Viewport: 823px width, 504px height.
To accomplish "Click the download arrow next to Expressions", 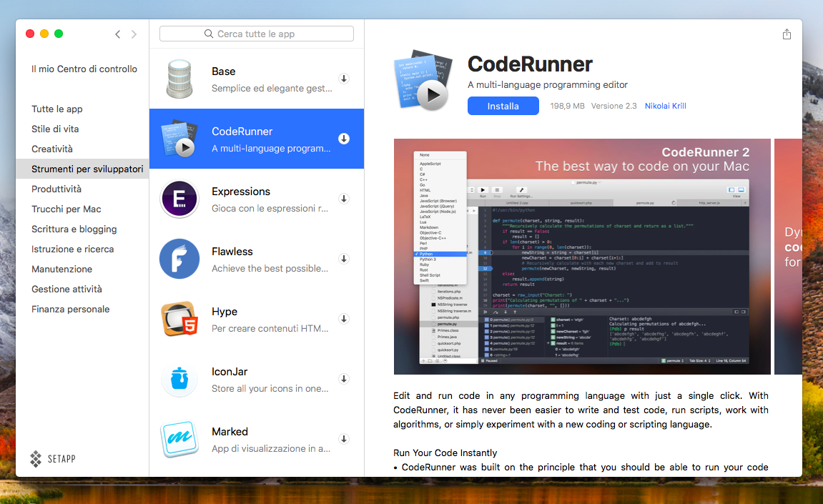I will (344, 199).
